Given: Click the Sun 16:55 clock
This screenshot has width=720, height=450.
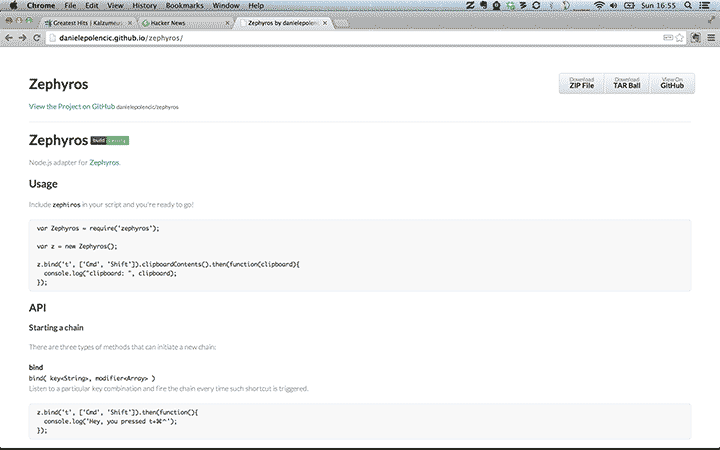Looking at the screenshot, I should click(x=658, y=6).
